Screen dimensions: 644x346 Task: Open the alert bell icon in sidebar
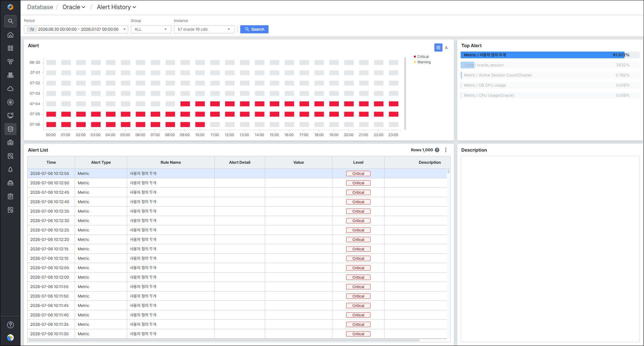[10, 169]
